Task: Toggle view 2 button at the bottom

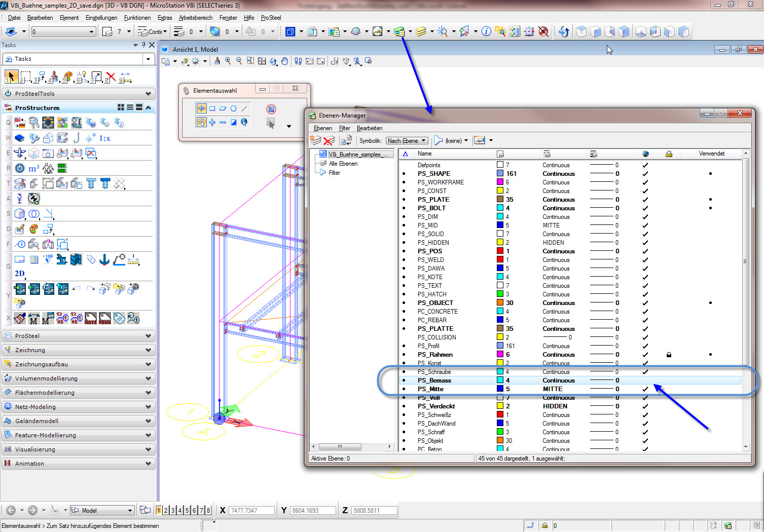Action: [x=166, y=510]
